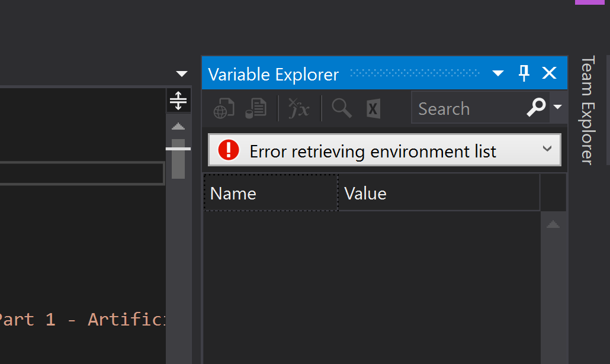Expand the search options dropdown arrow
Screen dimensions: 610x364
coord(557,107)
